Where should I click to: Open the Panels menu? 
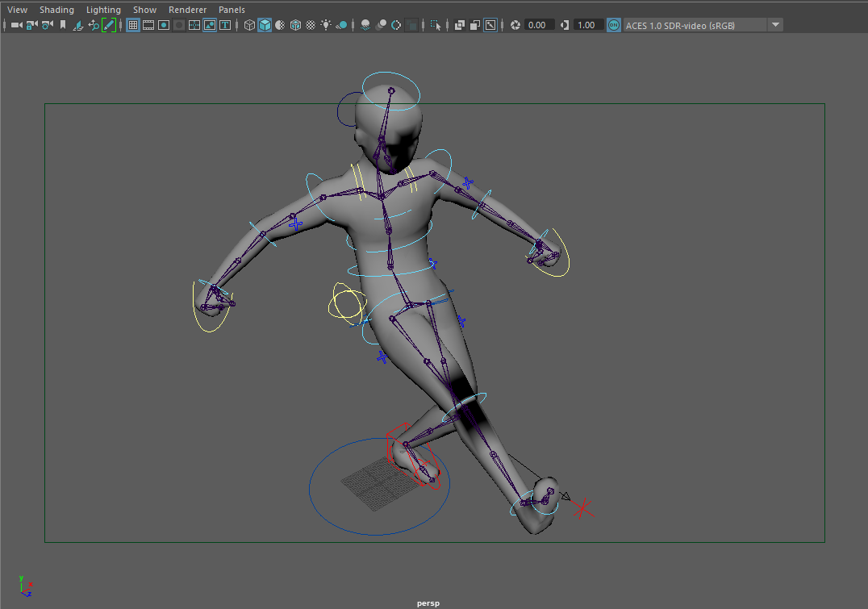click(x=232, y=10)
